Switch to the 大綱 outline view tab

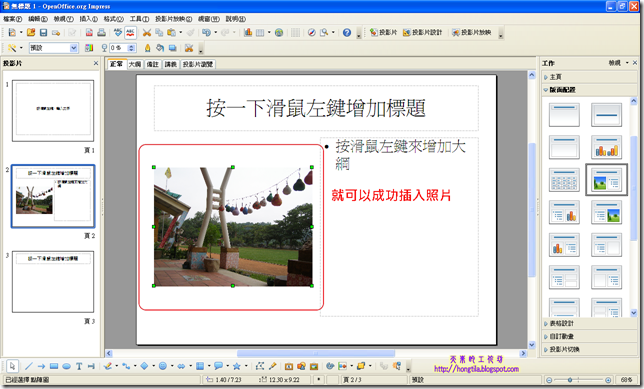[135, 64]
